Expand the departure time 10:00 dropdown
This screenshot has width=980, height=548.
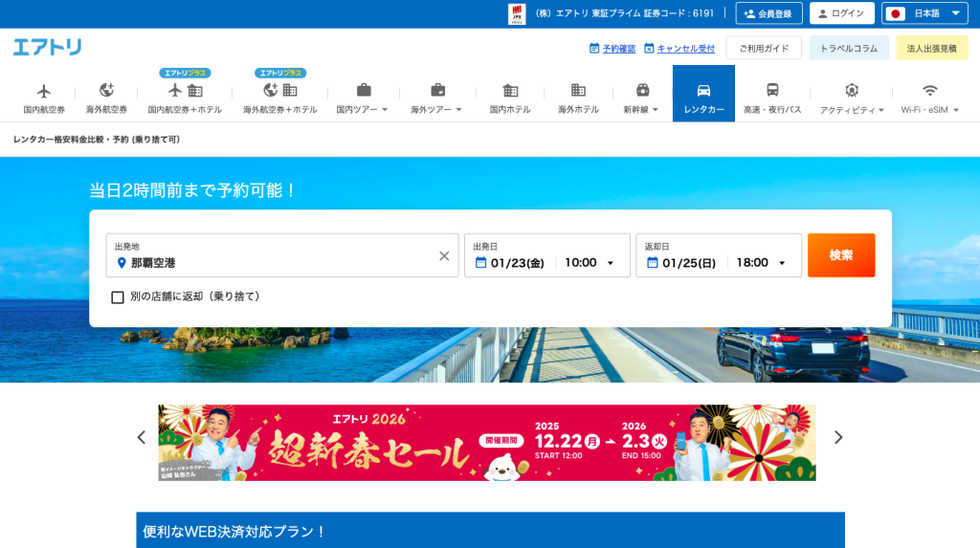(589, 263)
